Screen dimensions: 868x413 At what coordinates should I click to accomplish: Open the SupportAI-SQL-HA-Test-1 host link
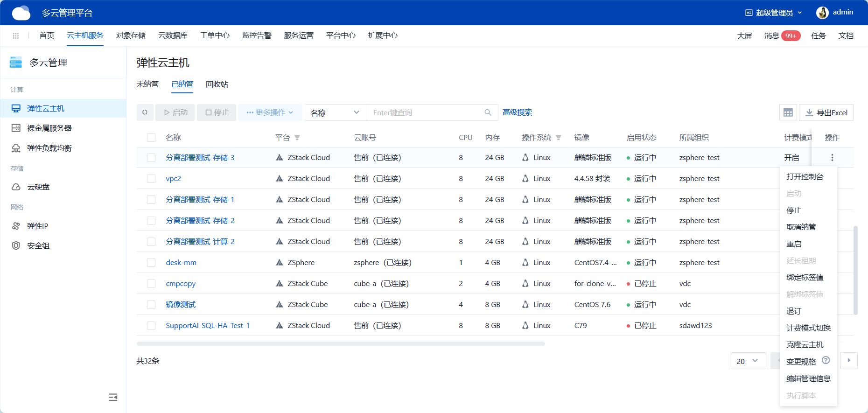[208, 326]
